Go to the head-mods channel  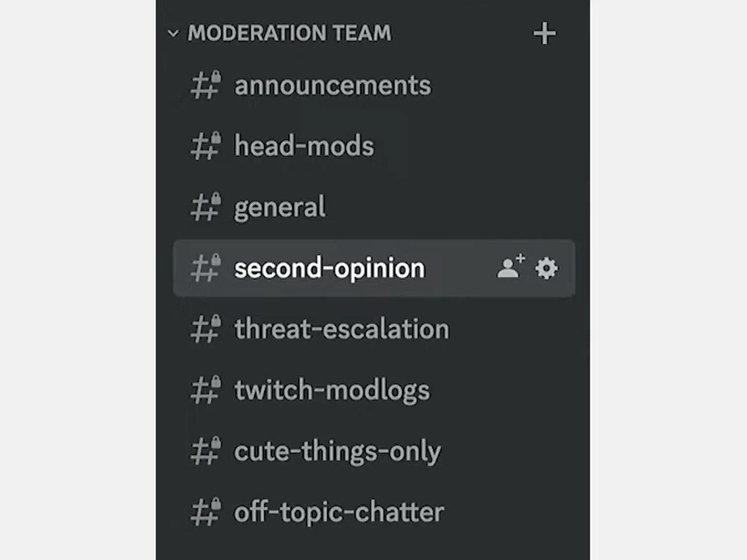304,146
